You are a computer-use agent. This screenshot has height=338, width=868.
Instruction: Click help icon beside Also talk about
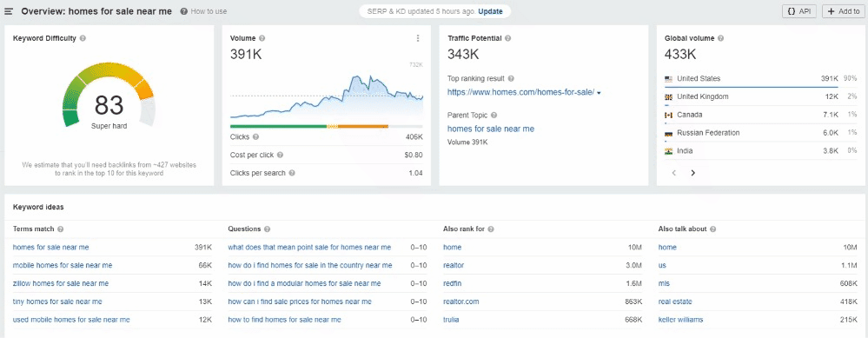(712, 229)
